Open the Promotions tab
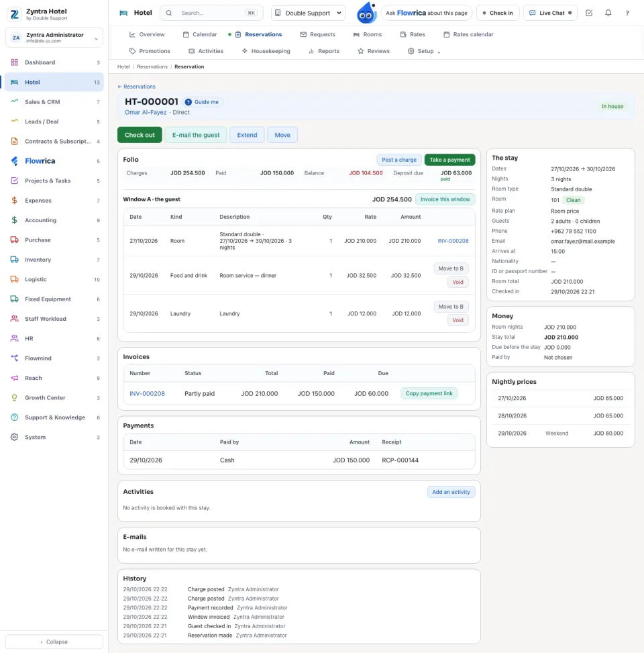 click(x=150, y=51)
